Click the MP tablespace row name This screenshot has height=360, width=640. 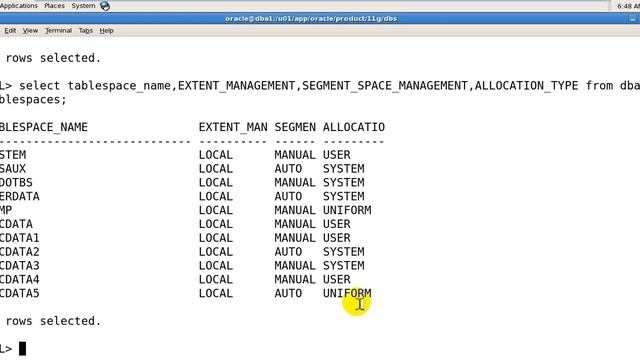(x=6, y=210)
